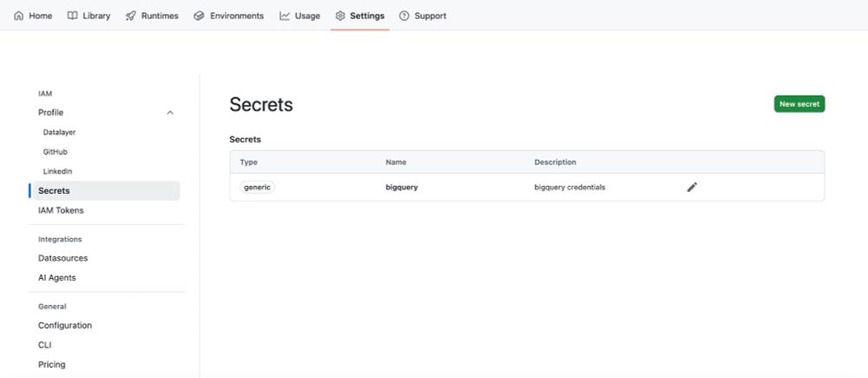Open Profile in the sidebar
This screenshot has width=868, height=378.
click(x=51, y=112)
